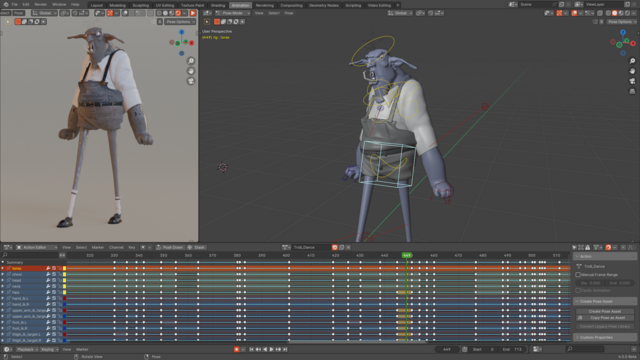Image resolution: width=640 pixels, height=360 pixels.
Task: Toggle auto keying record button
Action: coord(236,349)
